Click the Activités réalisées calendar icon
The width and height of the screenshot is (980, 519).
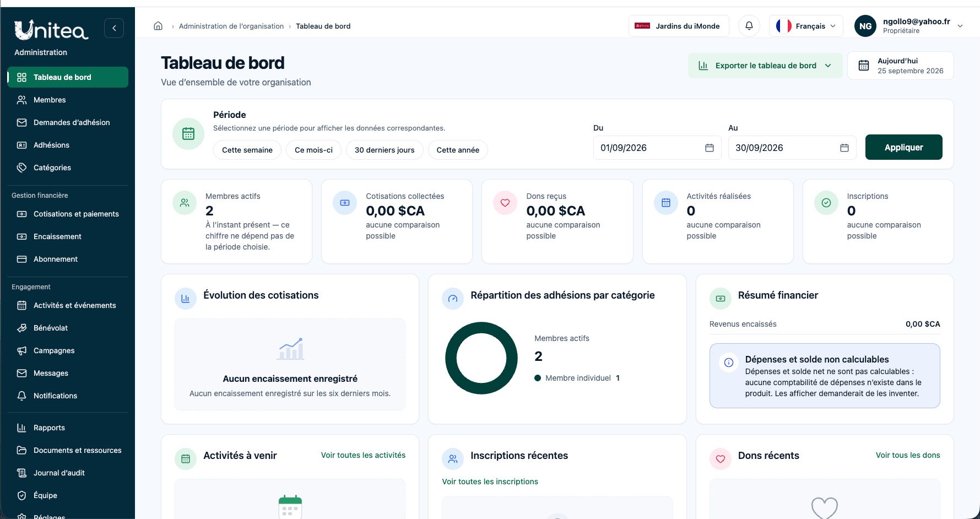click(x=666, y=203)
